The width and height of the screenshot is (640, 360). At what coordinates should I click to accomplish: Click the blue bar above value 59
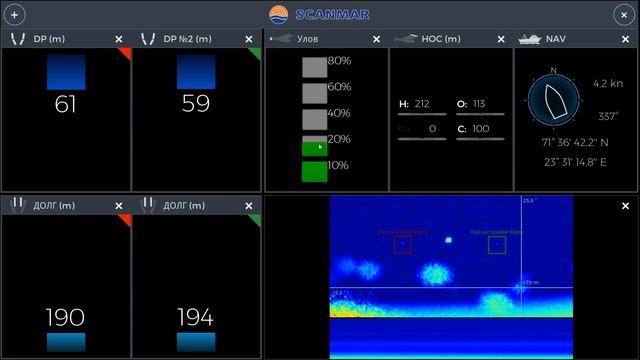[196, 71]
